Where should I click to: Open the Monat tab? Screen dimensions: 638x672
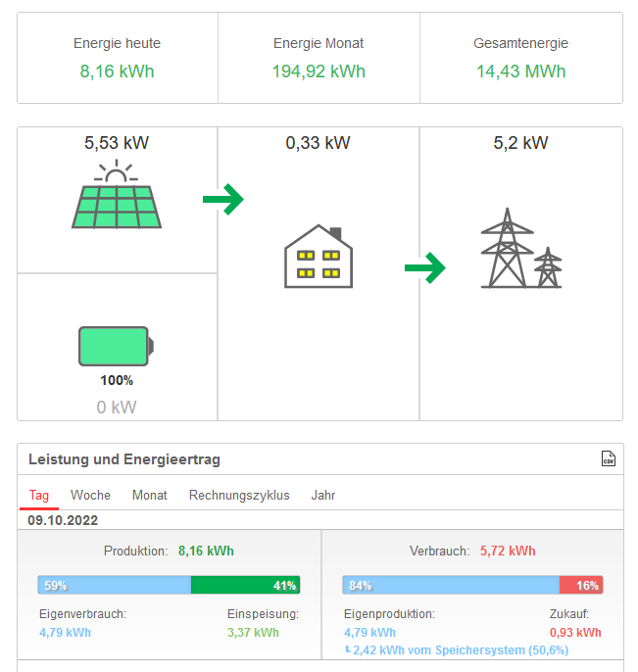[x=150, y=496]
